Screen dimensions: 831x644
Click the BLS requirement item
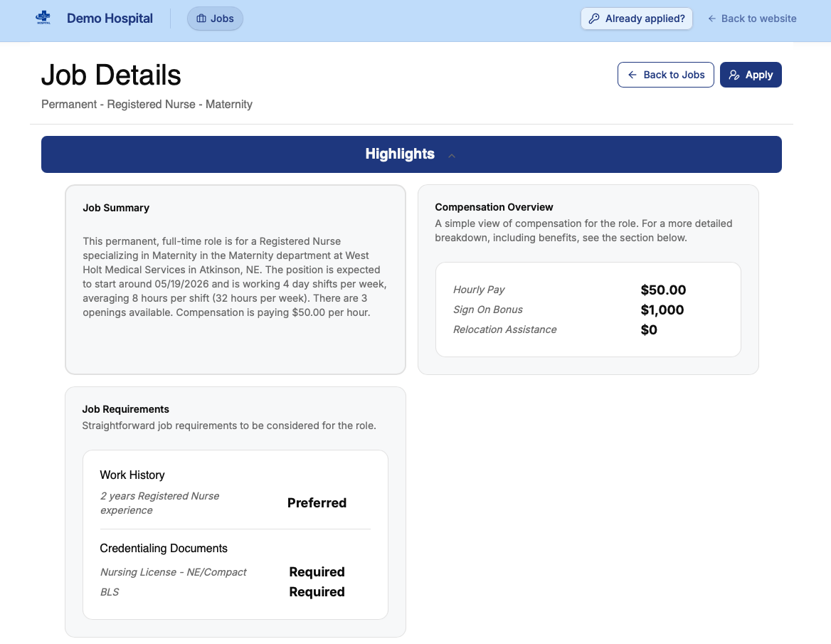110,592
